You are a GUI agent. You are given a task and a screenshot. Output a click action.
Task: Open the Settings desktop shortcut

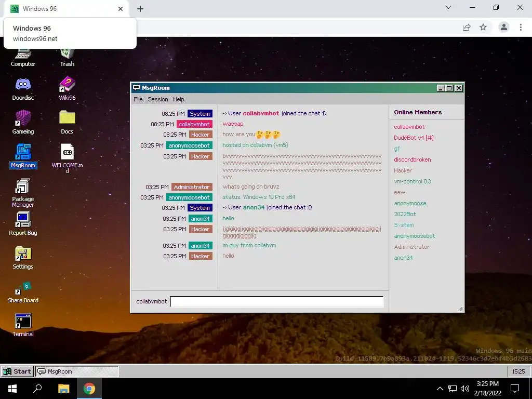coord(23,258)
